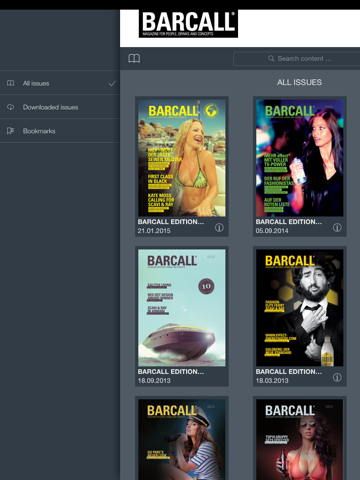Click BARCALL EDITION title above 18.03.2013
The width and height of the screenshot is (360, 480).
click(x=289, y=372)
